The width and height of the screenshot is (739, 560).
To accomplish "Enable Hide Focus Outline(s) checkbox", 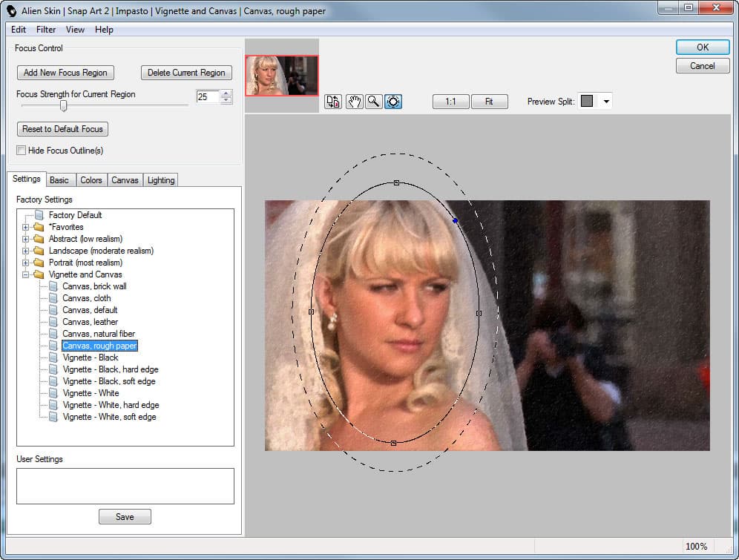I will [x=22, y=151].
